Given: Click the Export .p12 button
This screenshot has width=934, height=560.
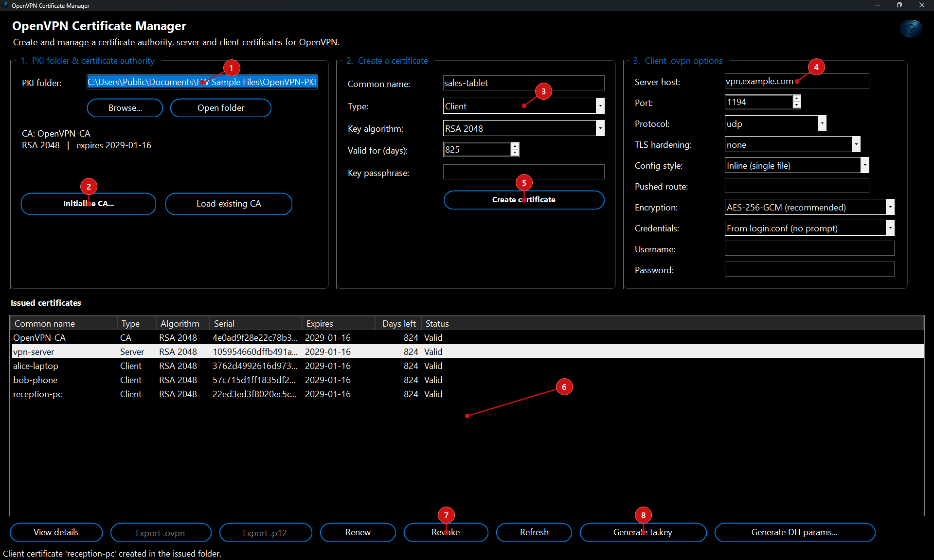Looking at the screenshot, I should [x=265, y=532].
